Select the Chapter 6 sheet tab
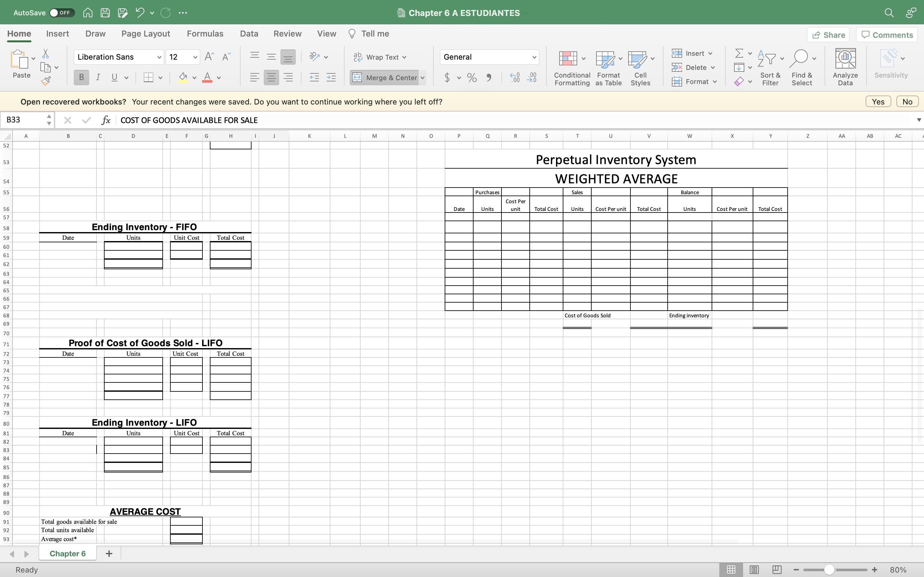 (68, 553)
